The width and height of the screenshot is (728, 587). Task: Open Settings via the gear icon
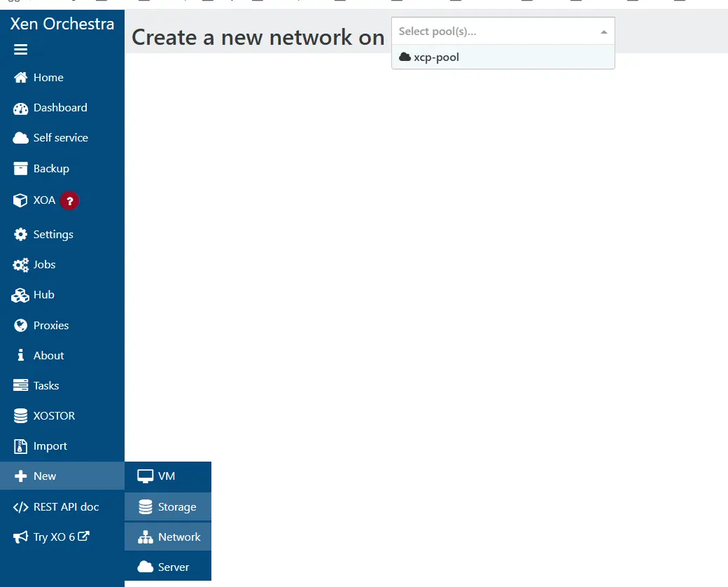pos(21,235)
